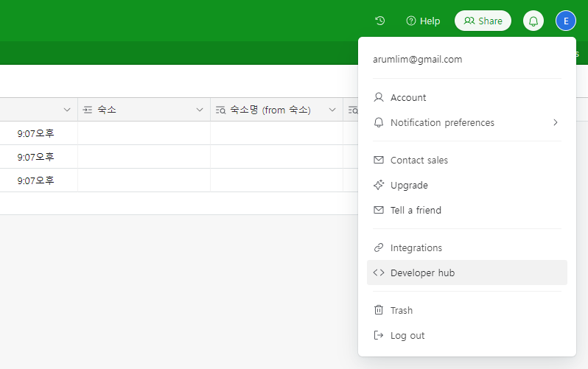
Task: Open Account from the menu
Action: [467, 97]
